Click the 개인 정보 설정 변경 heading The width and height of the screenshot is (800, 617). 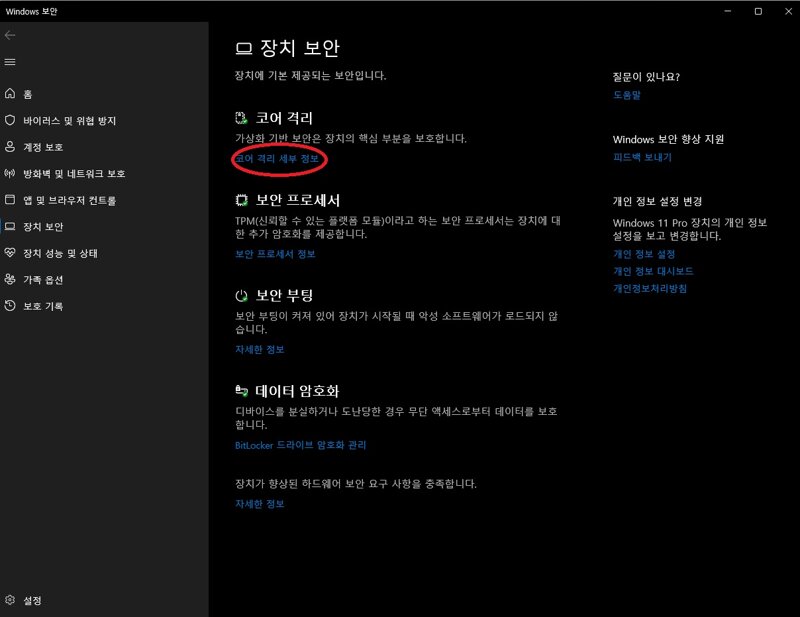click(x=657, y=202)
